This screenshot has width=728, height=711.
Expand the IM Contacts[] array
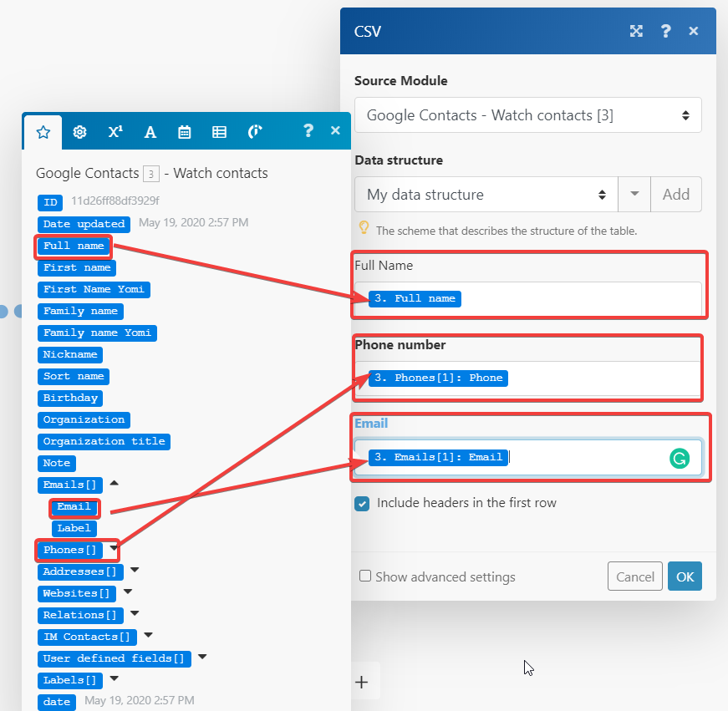(x=149, y=635)
